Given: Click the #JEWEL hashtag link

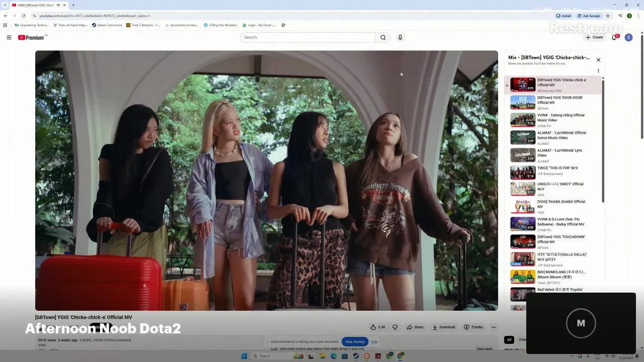Looking at the screenshot, I should coord(86,340).
